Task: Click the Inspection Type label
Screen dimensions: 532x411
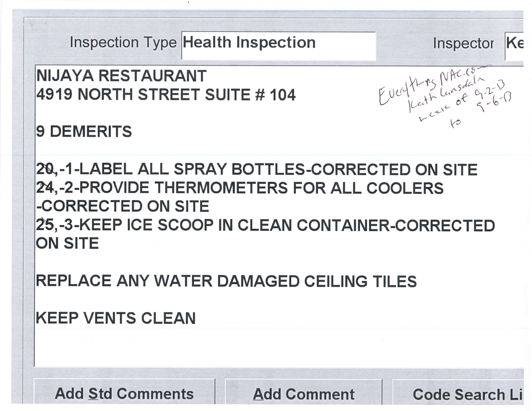Action: 123,42
